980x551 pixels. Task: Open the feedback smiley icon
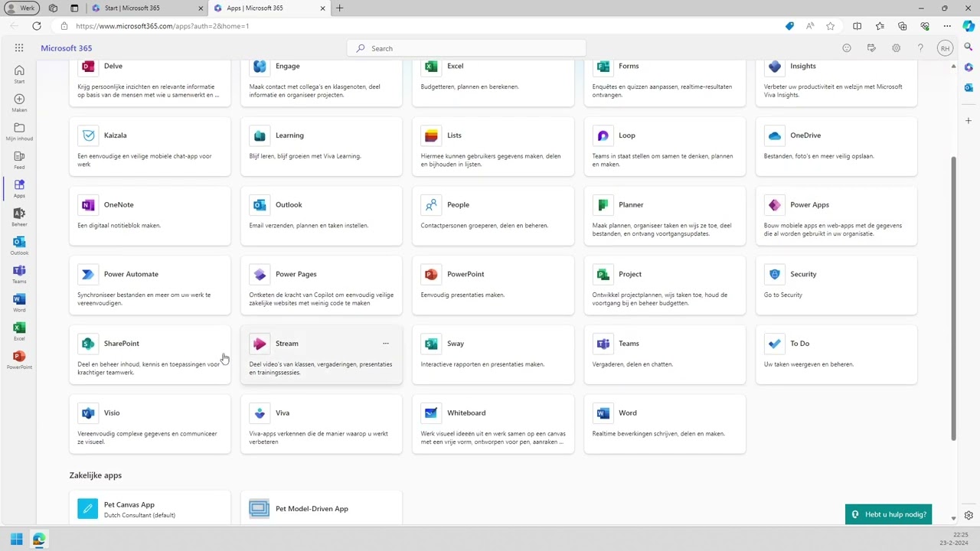click(847, 48)
